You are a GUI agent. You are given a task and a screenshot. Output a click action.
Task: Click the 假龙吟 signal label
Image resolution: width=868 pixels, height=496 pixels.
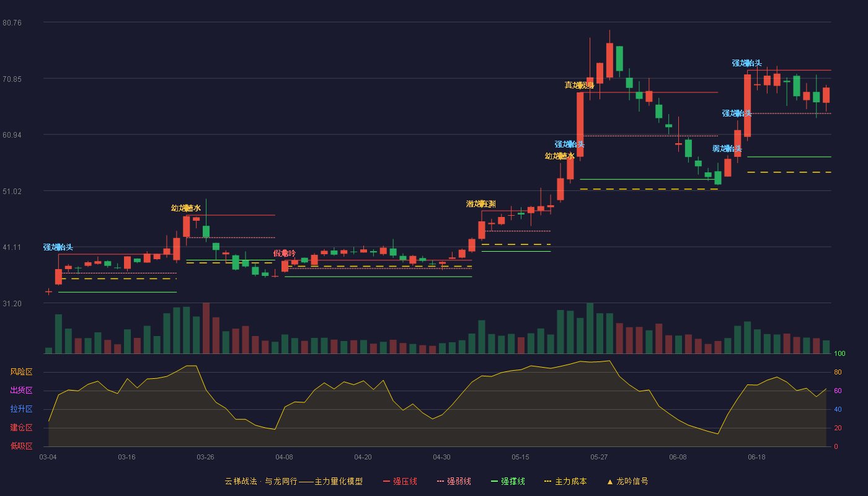[x=285, y=253]
